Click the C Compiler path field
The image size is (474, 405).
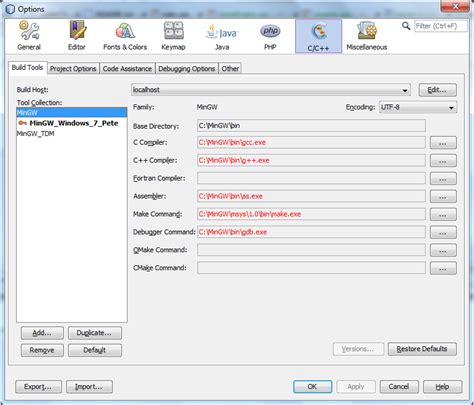pyautogui.click(x=311, y=142)
